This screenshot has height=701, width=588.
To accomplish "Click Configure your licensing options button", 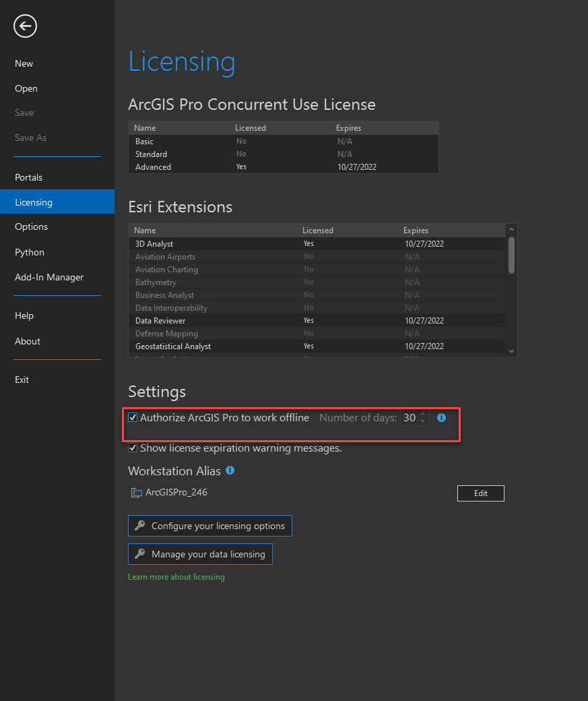I will (x=210, y=526).
